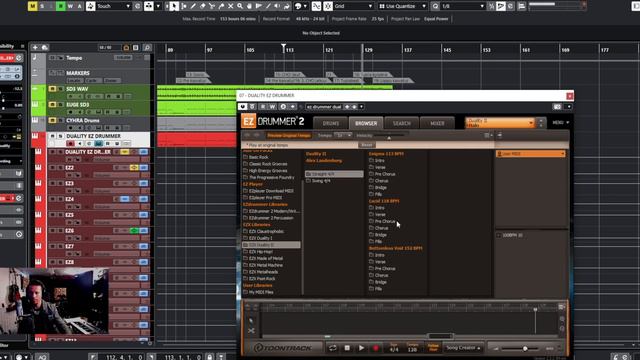
Task: Click the automation Read R button in plugin header
Action: click(263, 107)
